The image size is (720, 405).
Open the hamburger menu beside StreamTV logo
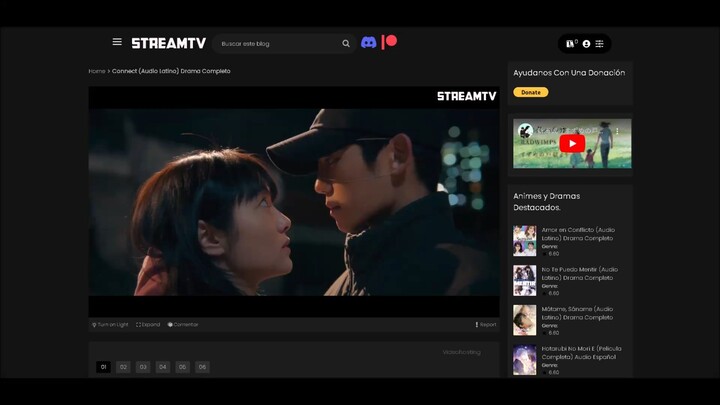(x=117, y=42)
